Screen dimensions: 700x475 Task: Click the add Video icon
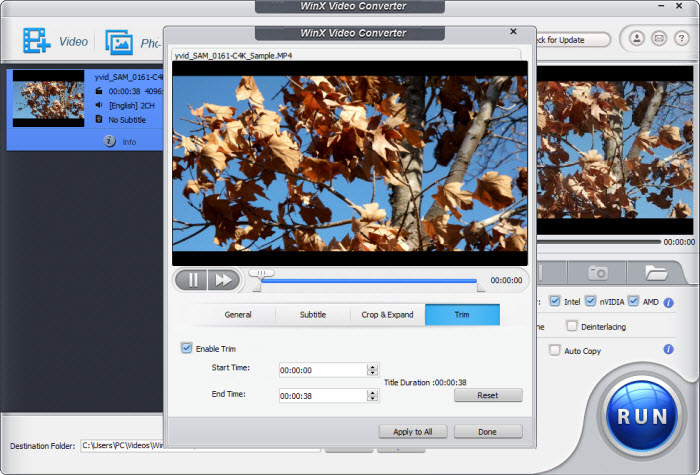click(37, 41)
